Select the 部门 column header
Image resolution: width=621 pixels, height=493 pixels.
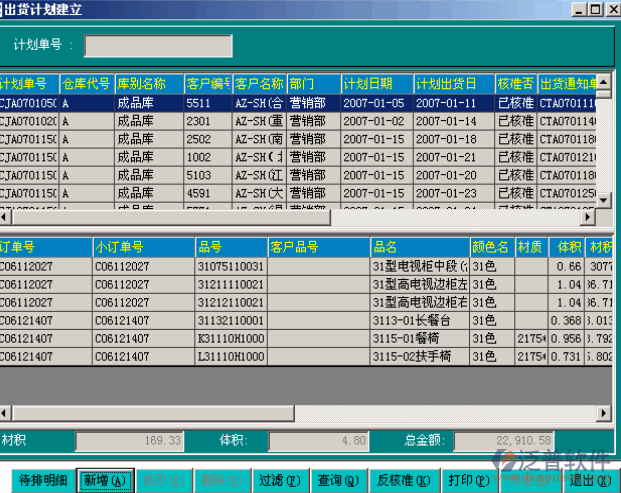(x=312, y=83)
